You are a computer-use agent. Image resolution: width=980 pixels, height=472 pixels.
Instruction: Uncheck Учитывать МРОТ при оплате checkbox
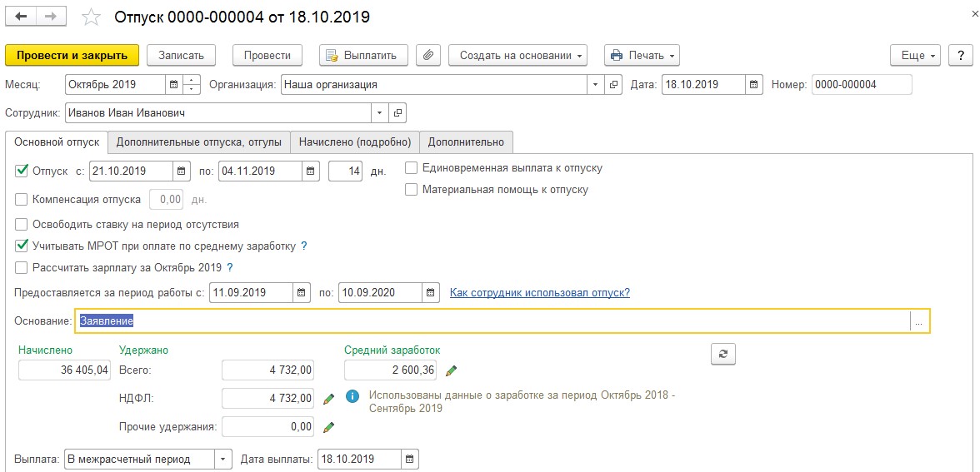[x=22, y=246]
